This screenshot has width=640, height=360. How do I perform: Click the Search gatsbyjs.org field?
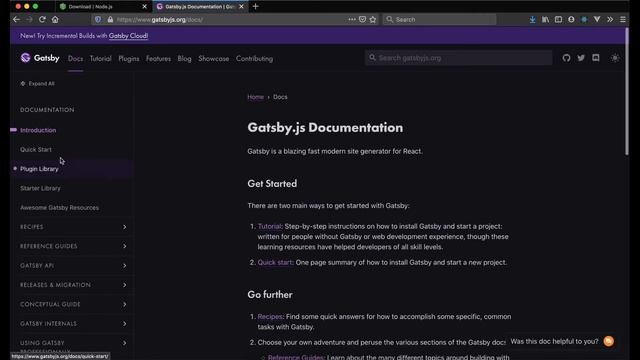tap(458, 58)
